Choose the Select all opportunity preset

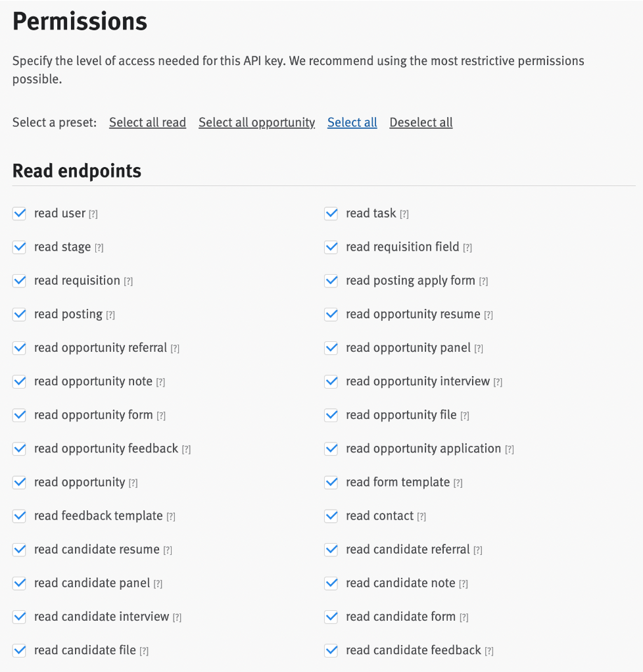click(x=256, y=123)
